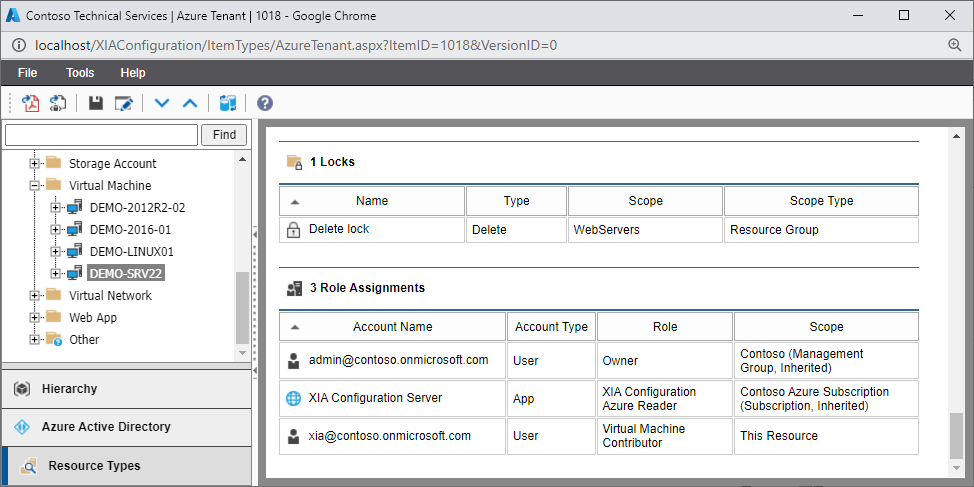Click the XIA Configuration Azure Reader cell
Image resolution: width=974 pixels, height=487 pixels.
[x=665, y=398]
